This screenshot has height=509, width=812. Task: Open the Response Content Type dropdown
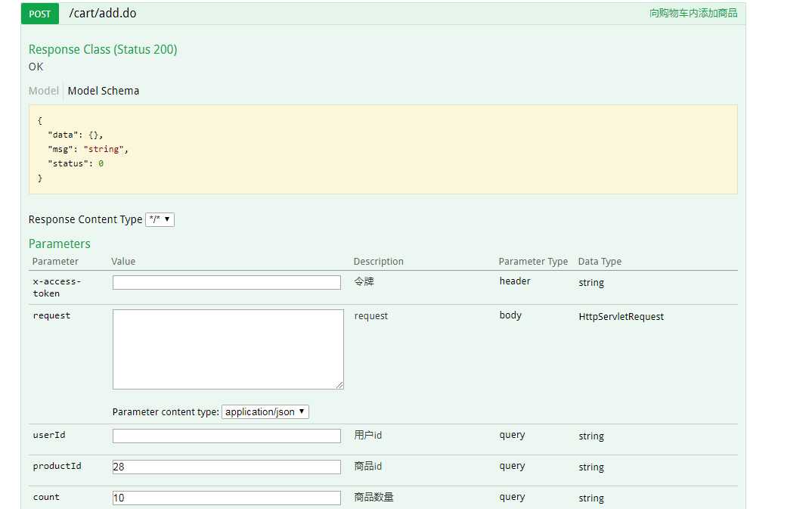(x=160, y=219)
